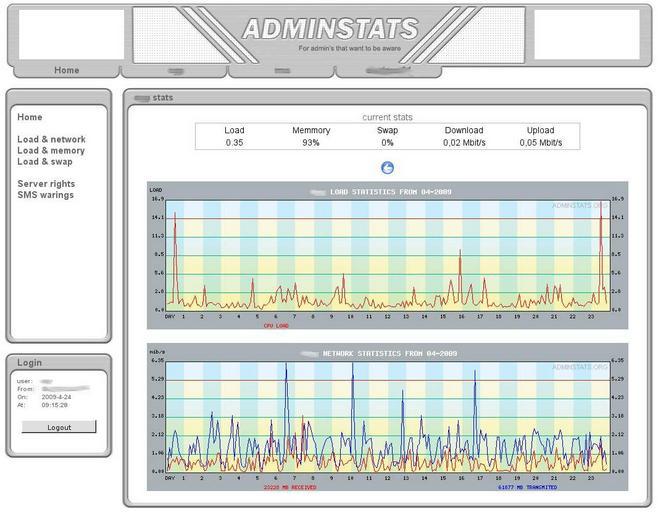Open the Server rights page
The height and width of the screenshot is (512, 658).
46,184
